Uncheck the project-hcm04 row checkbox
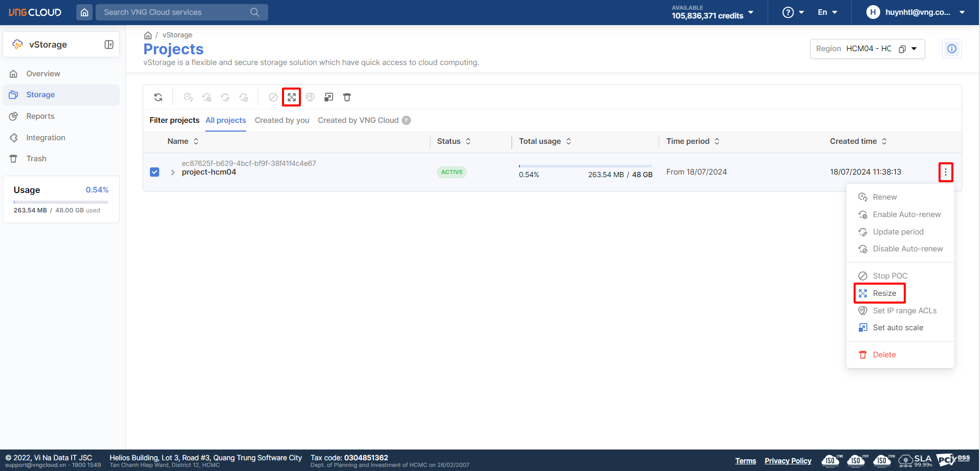Viewport: 980px width, 471px height. point(155,172)
